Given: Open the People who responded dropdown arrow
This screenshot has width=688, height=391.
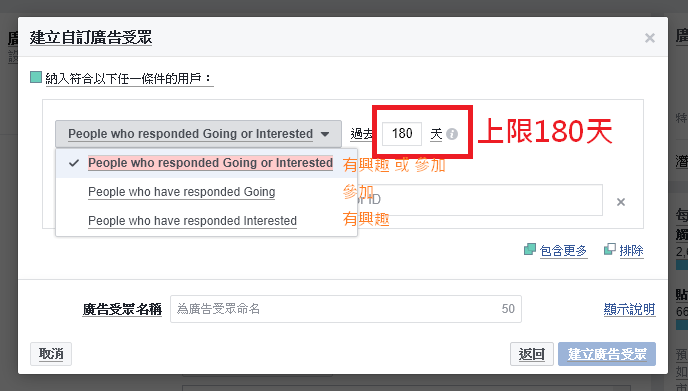Looking at the screenshot, I should [325, 134].
